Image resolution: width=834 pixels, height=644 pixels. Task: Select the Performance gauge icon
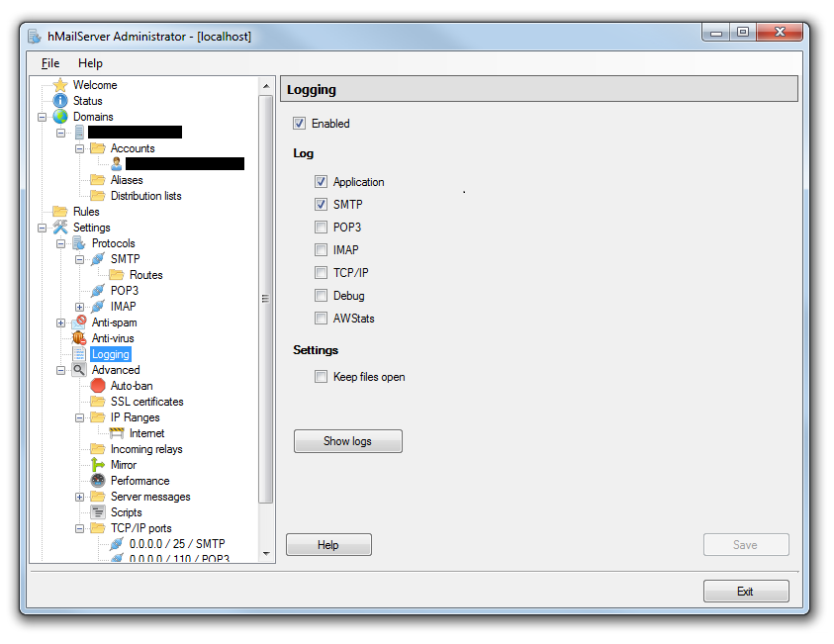[98, 481]
